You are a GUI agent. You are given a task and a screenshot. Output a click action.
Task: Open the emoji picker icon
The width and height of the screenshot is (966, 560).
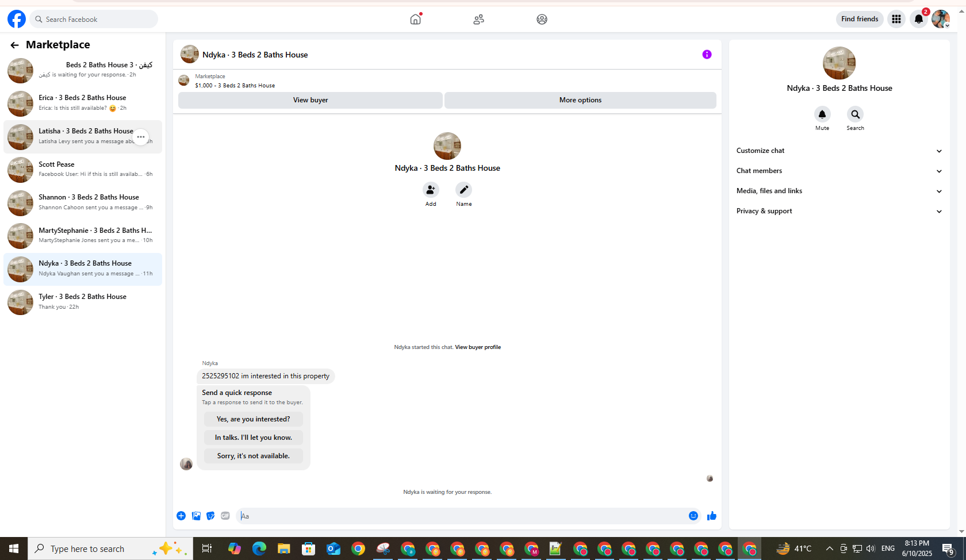point(693,516)
